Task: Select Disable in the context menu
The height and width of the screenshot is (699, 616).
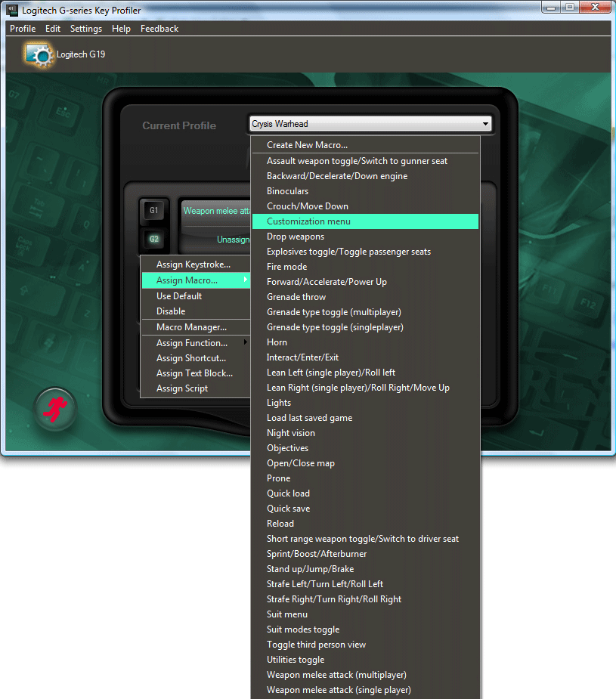Action: tap(196, 311)
